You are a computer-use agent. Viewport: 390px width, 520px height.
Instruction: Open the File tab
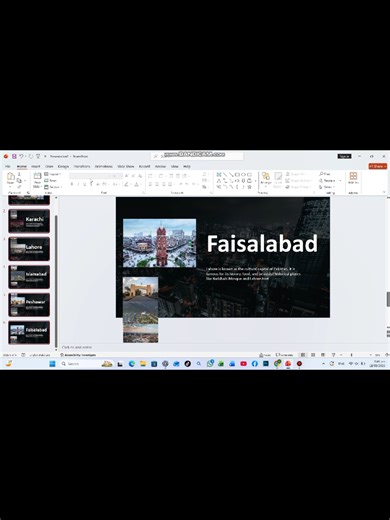tap(8, 166)
